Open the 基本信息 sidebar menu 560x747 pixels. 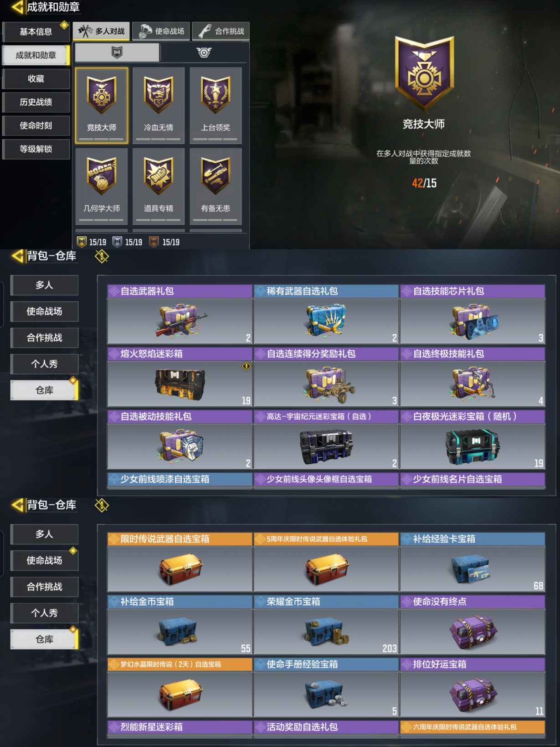pos(36,32)
